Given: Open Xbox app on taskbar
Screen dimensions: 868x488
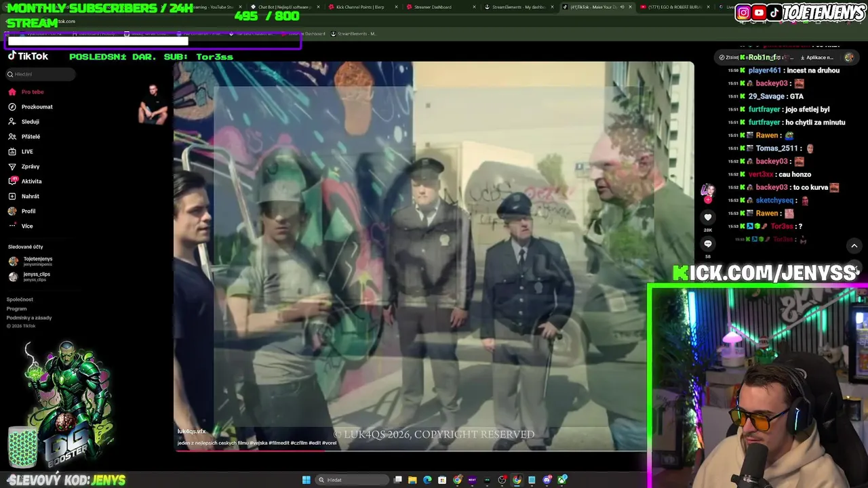Looking at the screenshot, I should click(x=562, y=480).
